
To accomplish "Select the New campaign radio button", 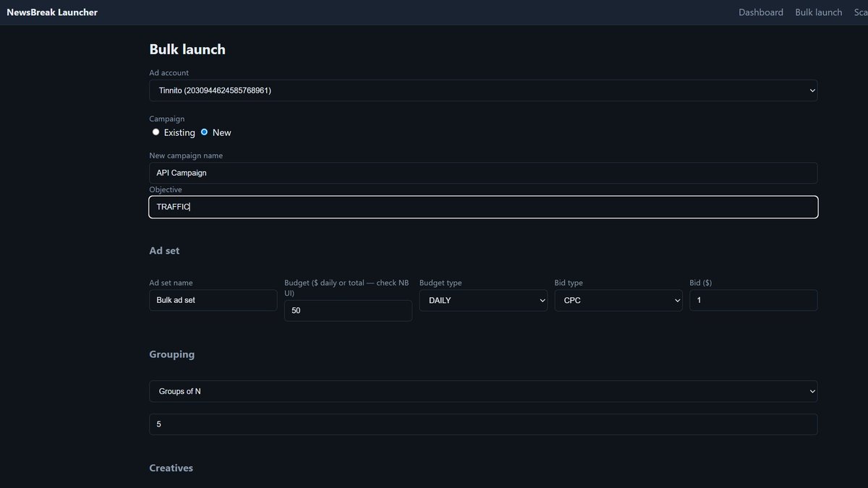I will 204,132.
